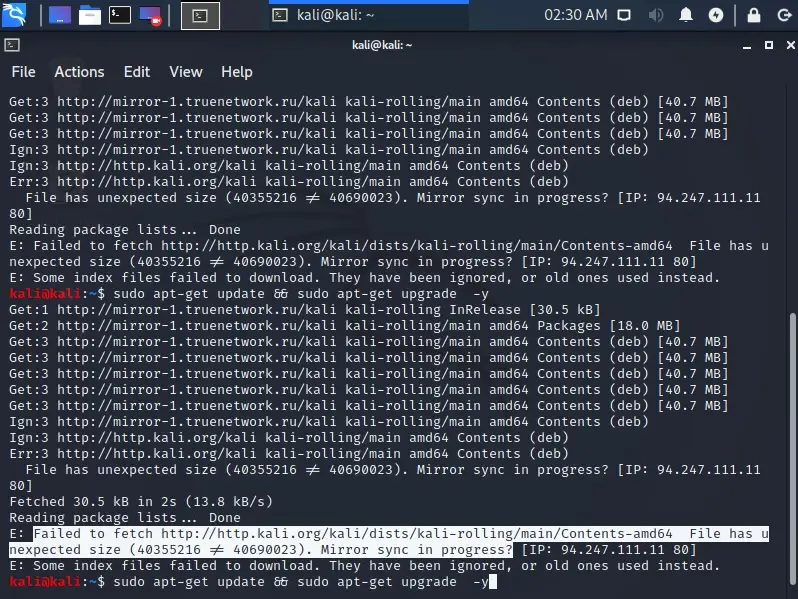
Task: Open the display settings tray icon
Action: click(x=624, y=15)
